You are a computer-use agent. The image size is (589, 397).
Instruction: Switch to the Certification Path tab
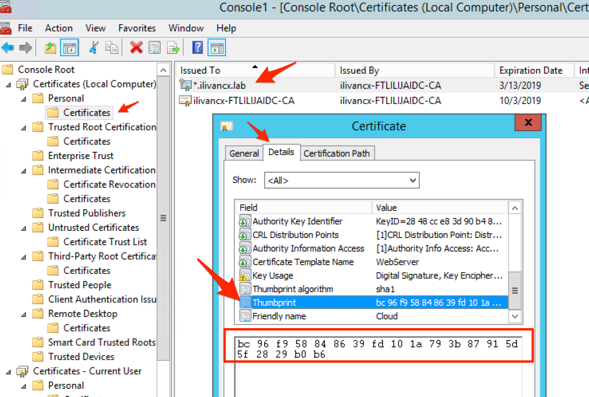(x=337, y=153)
